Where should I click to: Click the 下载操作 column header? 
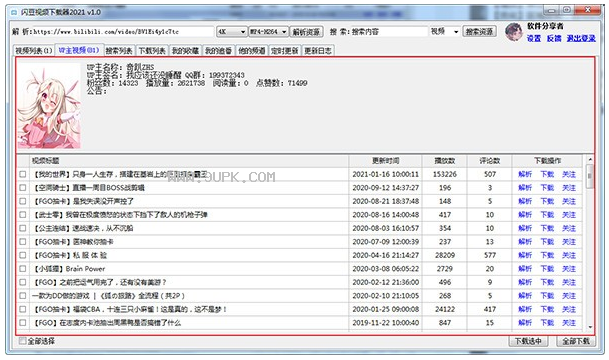point(547,161)
